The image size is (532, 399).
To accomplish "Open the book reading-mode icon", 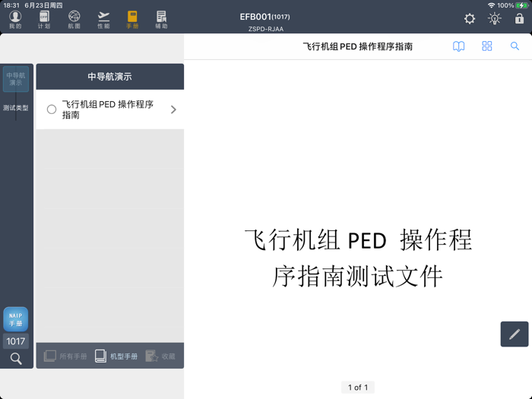I will tap(459, 46).
